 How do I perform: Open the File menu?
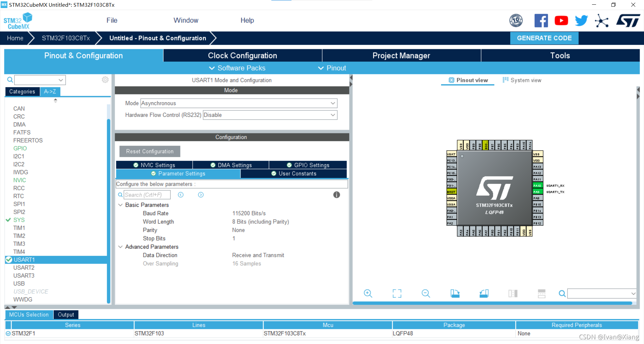[x=112, y=20]
